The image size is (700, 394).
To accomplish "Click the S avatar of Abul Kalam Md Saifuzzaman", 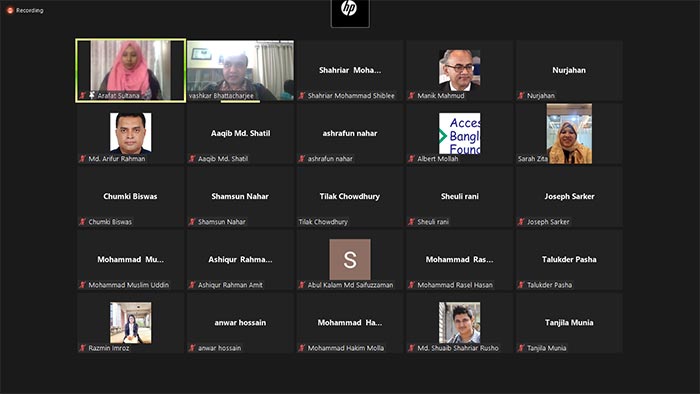I will (350, 259).
